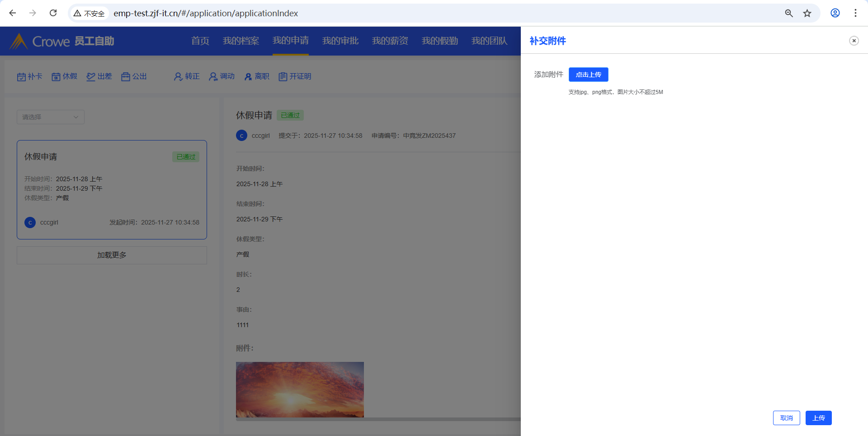Select the 出差 business trip icon
868x436 pixels.
(91, 77)
